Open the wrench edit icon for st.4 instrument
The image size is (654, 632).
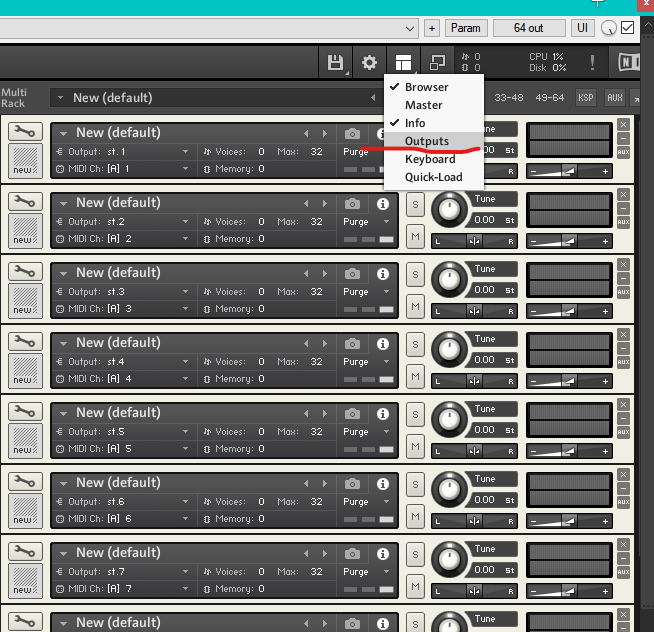click(25, 342)
